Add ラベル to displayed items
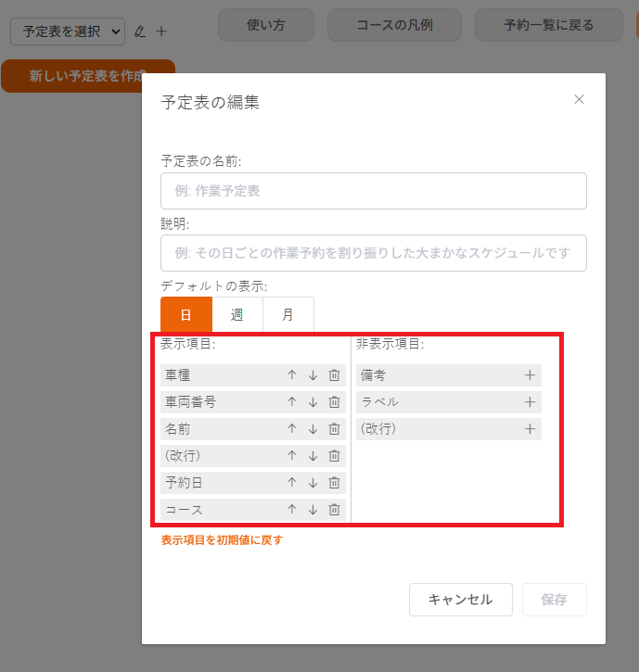This screenshot has height=672, width=639. click(530, 402)
